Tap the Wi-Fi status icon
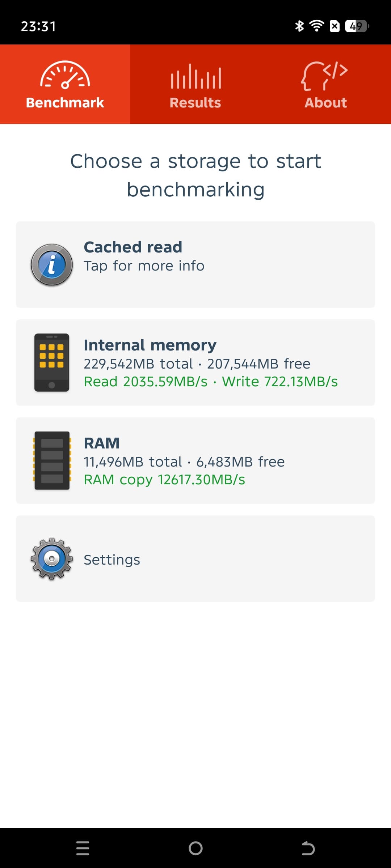The width and height of the screenshot is (391, 868). pyautogui.click(x=316, y=26)
